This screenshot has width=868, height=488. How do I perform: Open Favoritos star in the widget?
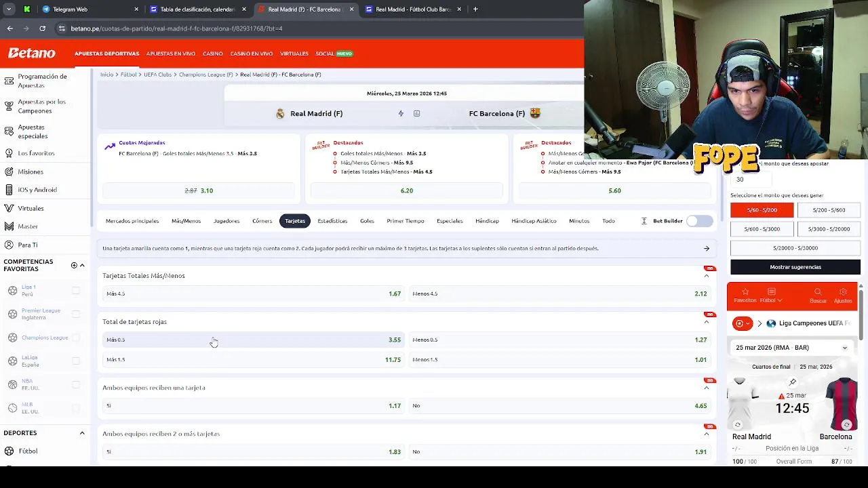pos(745,291)
